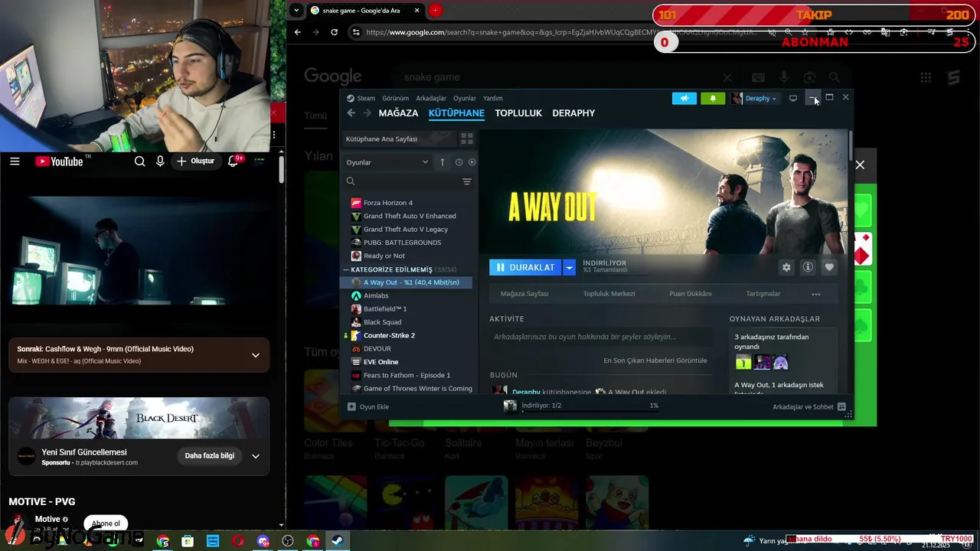Show A Way Out game info icon
Image resolution: width=980 pixels, height=551 pixels.
coord(808,267)
